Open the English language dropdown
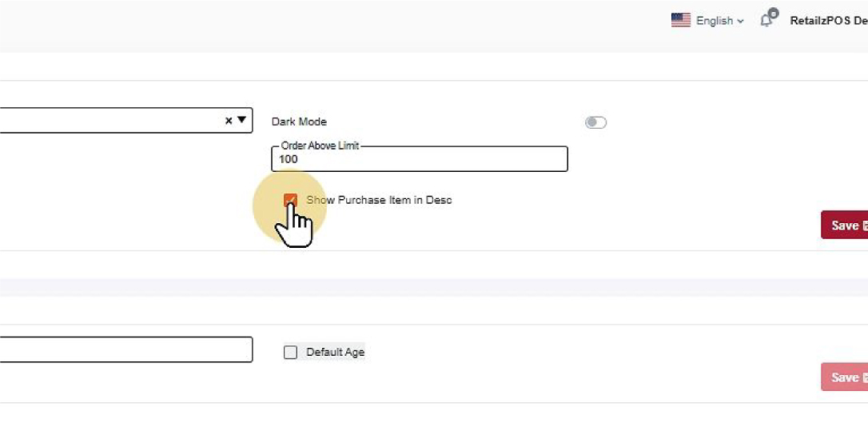868x427 pixels. (x=715, y=21)
